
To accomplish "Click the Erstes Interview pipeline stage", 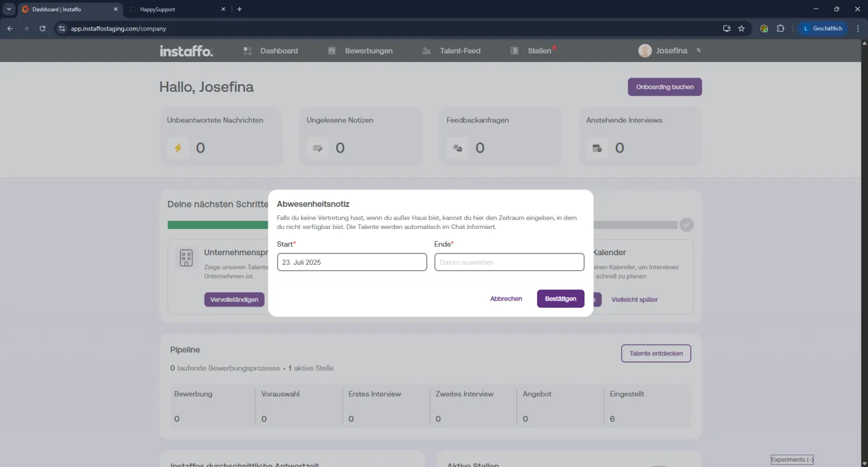I will point(387,406).
